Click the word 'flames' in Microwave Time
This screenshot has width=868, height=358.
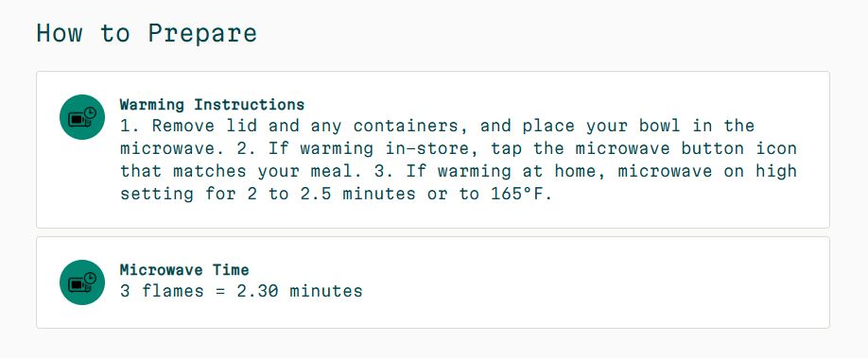pos(173,291)
